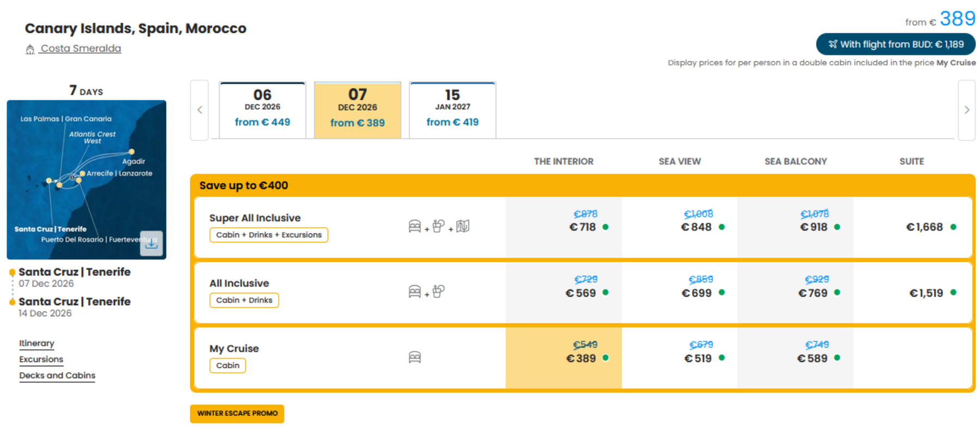
Task: Open Decks and Cabins link
Action: [57, 376]
